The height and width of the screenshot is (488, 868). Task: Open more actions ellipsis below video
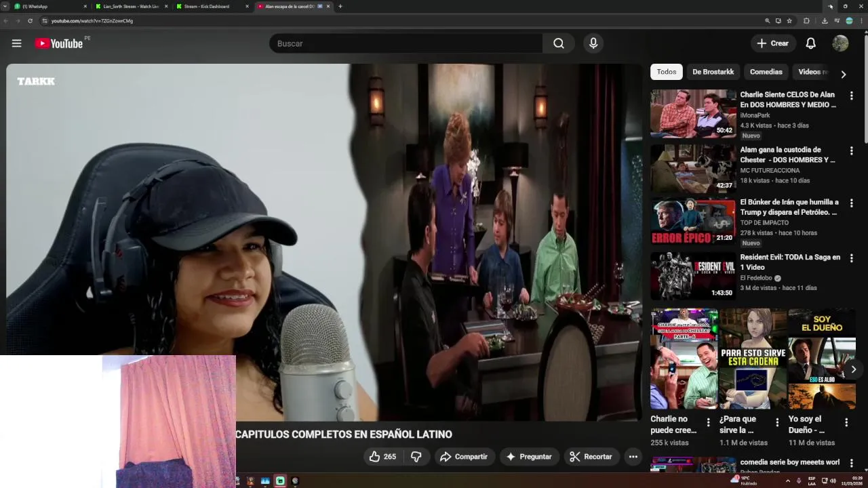(633, 457)
